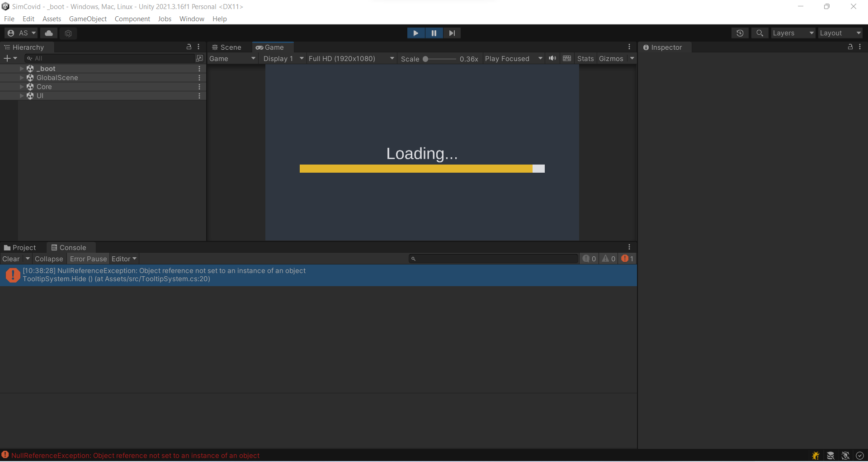Open the GameObject menu
Viewport: 868px width, 462px height.
[88, 19]
